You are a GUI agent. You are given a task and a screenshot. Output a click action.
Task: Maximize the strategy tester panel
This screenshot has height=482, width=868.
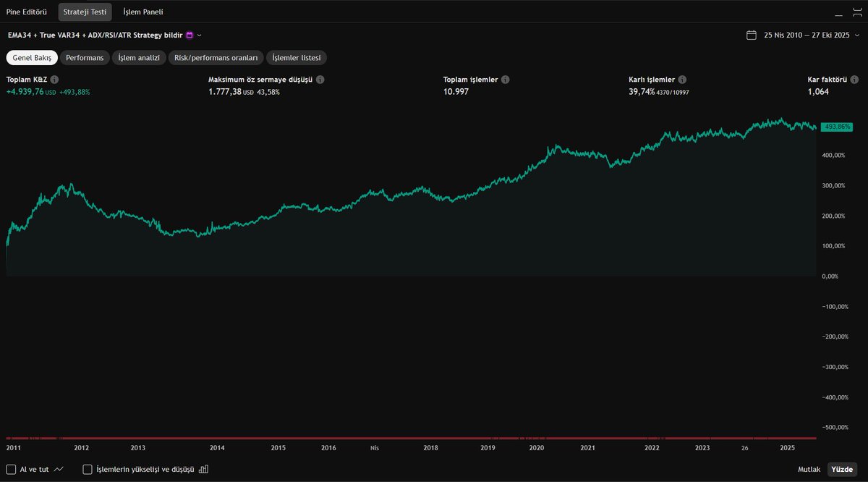pyautogui.click(x=857, y=12)
